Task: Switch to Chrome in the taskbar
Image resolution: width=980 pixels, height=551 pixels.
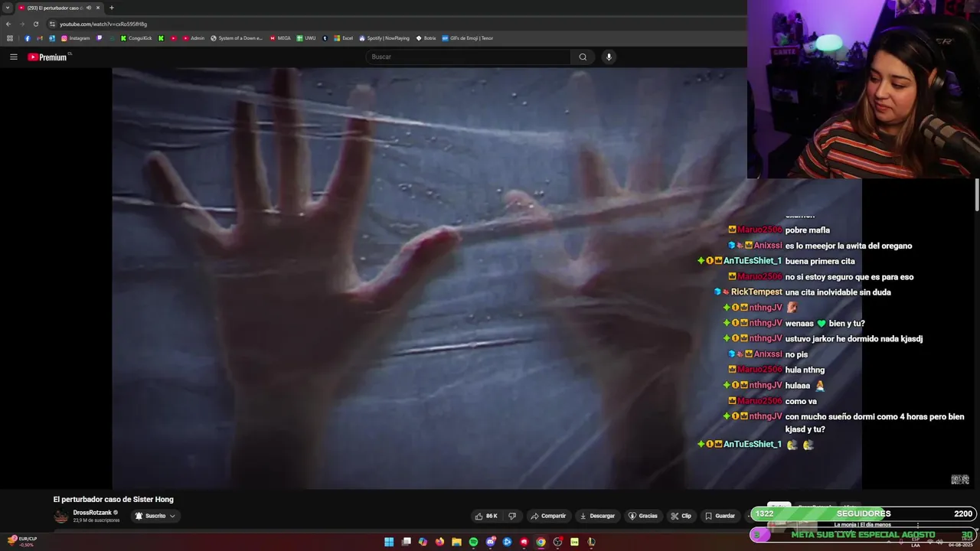Action: 541,542
